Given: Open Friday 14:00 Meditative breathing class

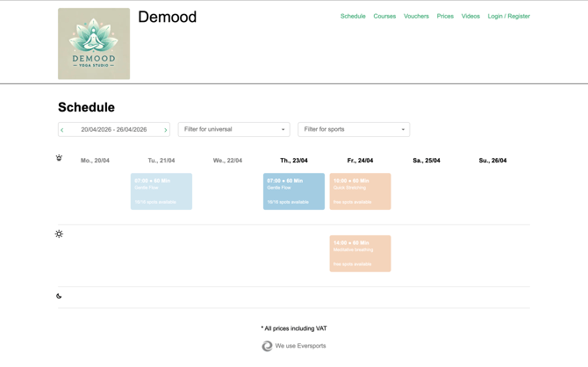Looking at the screenshot, I should pyautogui.click(x=360, y=253).
